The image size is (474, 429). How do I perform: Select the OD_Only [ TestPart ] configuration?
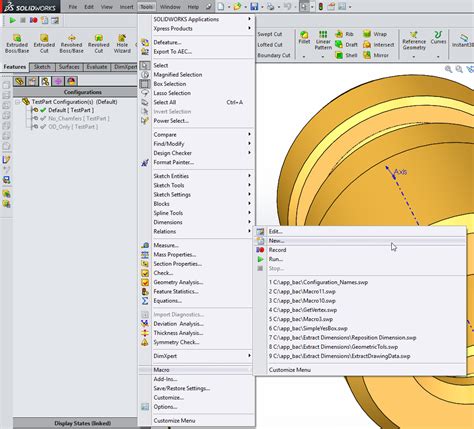pyautogui.click(x=73, y=127)
